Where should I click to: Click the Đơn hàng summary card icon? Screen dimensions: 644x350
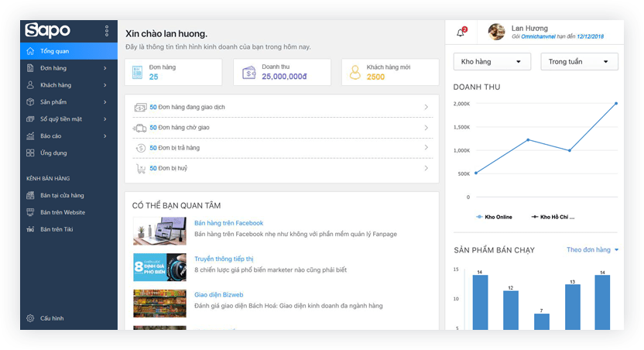137,72
